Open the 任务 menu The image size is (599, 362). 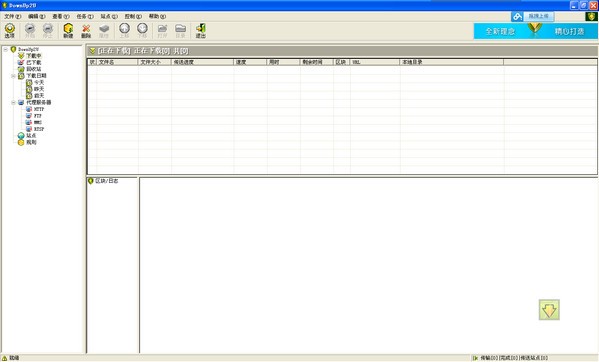(85, 16)
